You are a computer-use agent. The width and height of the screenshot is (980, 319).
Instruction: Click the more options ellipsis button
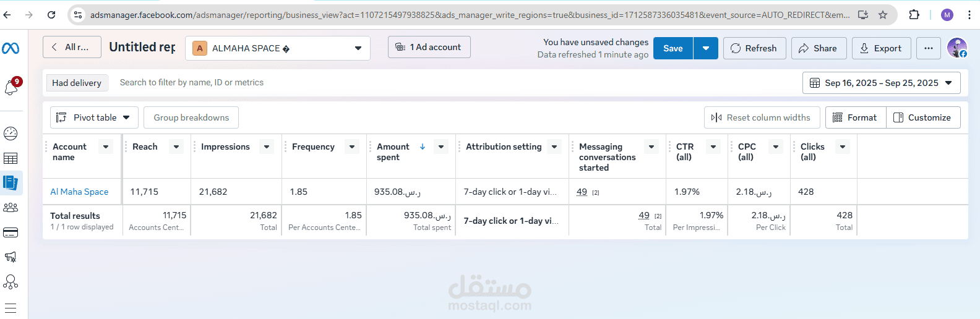tap(929, 48)
